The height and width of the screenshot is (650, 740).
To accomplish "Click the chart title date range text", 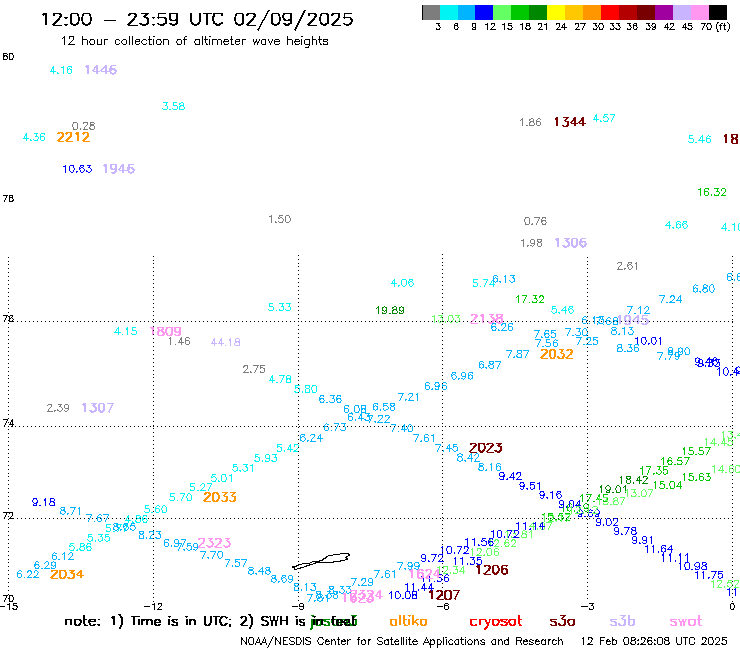I will point(197,19).
